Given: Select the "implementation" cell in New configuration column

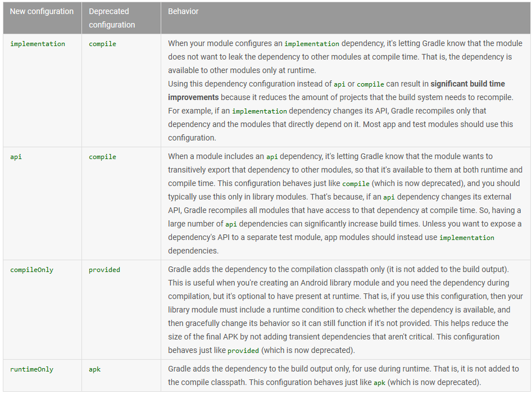Looking at the screenshot, I should coord(38,44).
